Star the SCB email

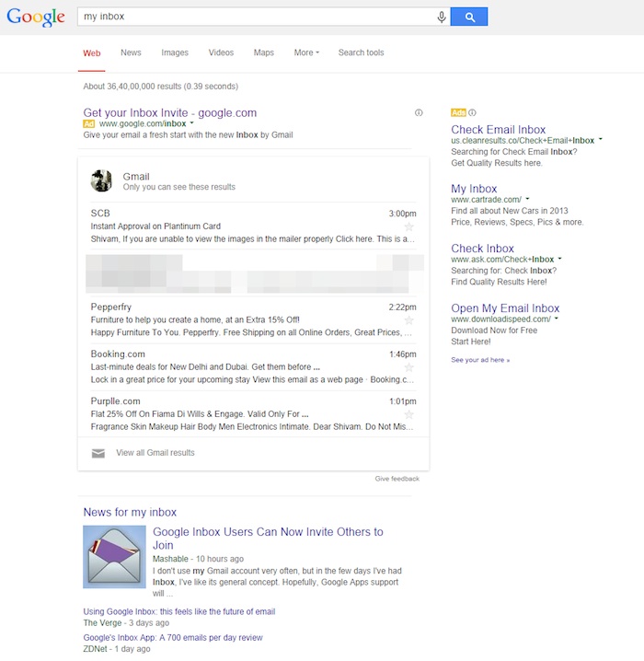pos(409,226)
